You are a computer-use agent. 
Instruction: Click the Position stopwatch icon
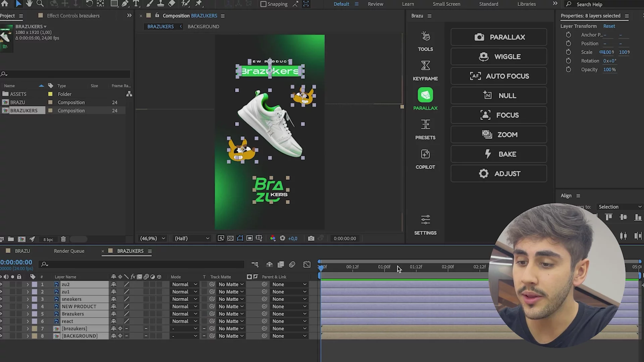568,44
